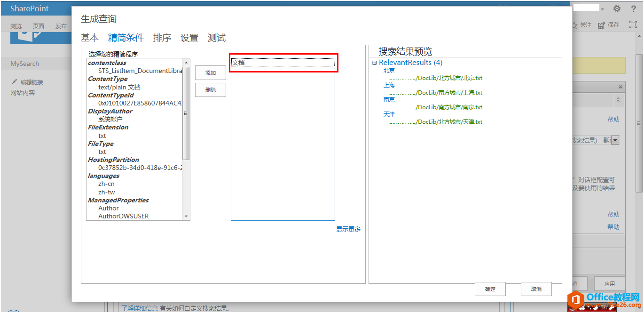Select the zh-cn language value
Image resolution: width=644 pixels, height=313 pixels.
pyautogui.click(x=106, y=184)
